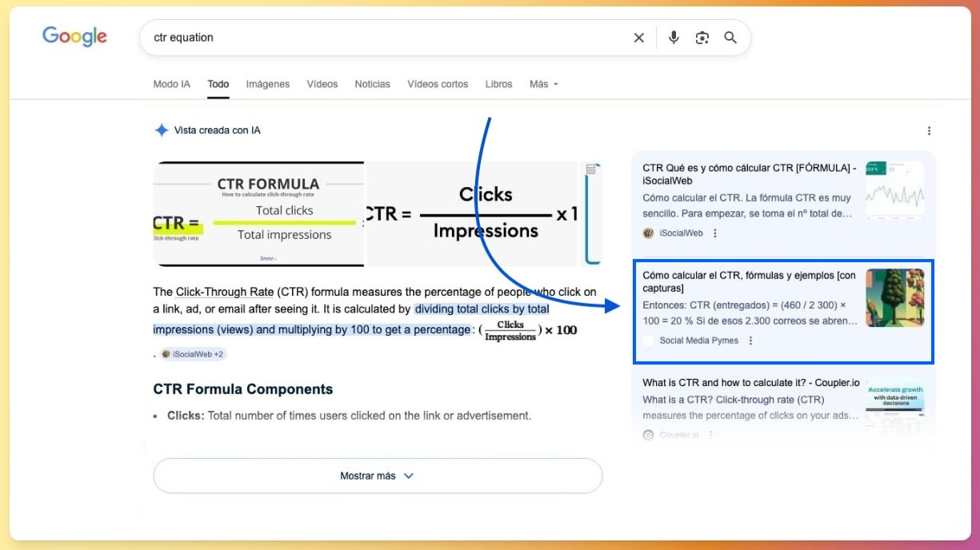Open the three-dot menu of AI overview
Image resolution: width=980 pixels, height=550 pixels.
929,131
